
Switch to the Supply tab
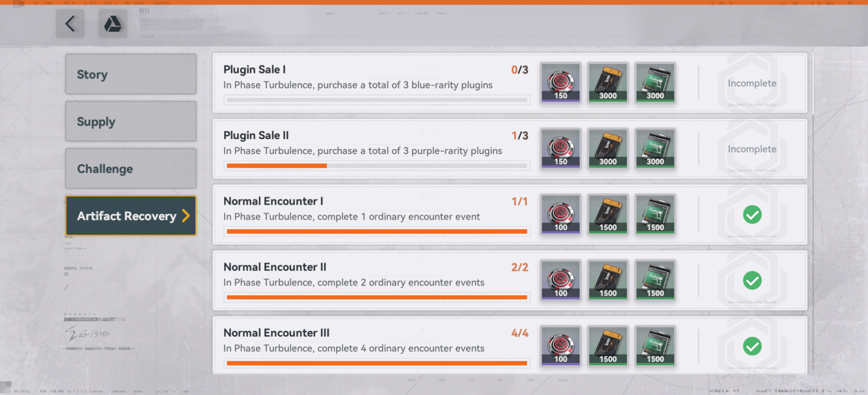click(x=131, y=122)
